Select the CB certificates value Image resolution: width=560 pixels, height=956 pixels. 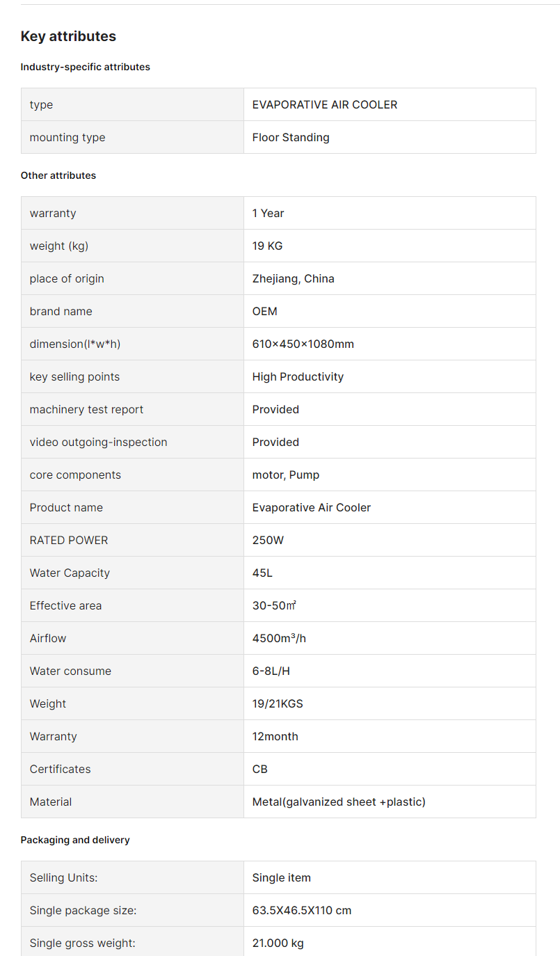tap(260, 769)
